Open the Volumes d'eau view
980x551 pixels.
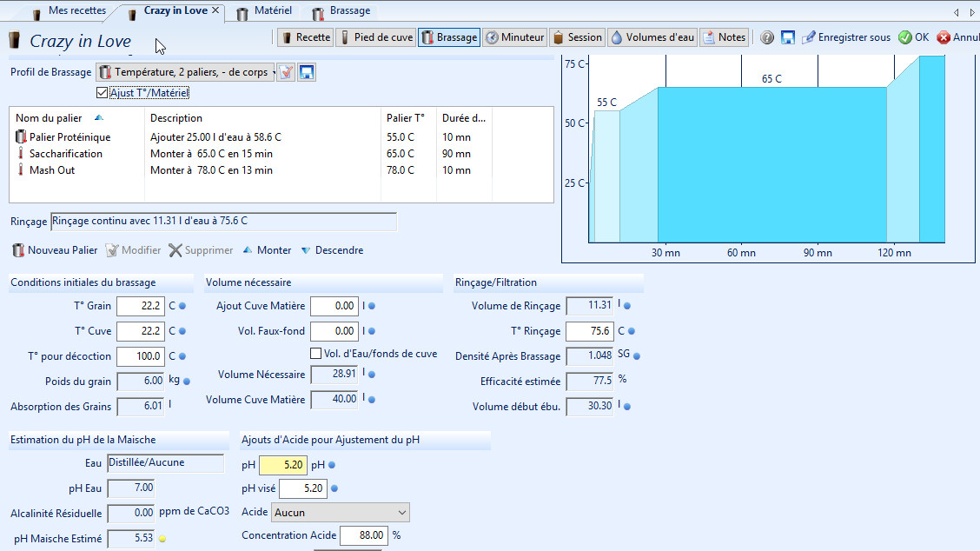coord(652,37)
